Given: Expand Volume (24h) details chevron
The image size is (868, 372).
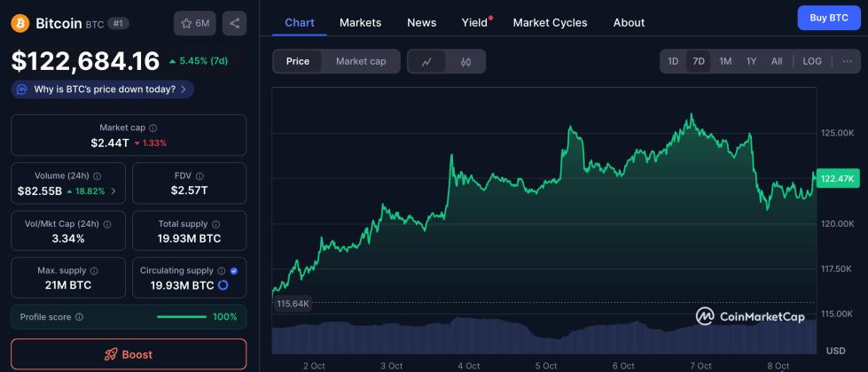Looking at the screenshot, I should click(x=113, y=190).
